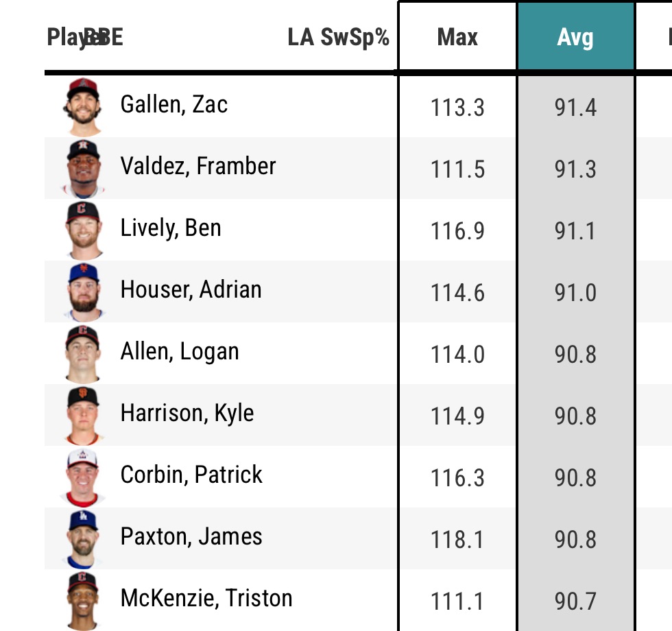Click Triston McKenzie's headshot photo
Image resolution: width=672 pixels, height=631 pixels.
(84, 600)
